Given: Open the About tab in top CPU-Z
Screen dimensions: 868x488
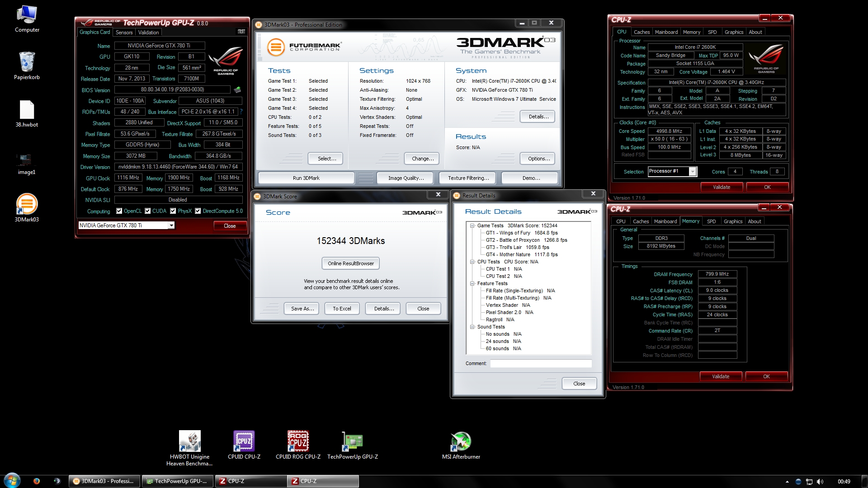Looking at the screenshot, I should [755, 32].
